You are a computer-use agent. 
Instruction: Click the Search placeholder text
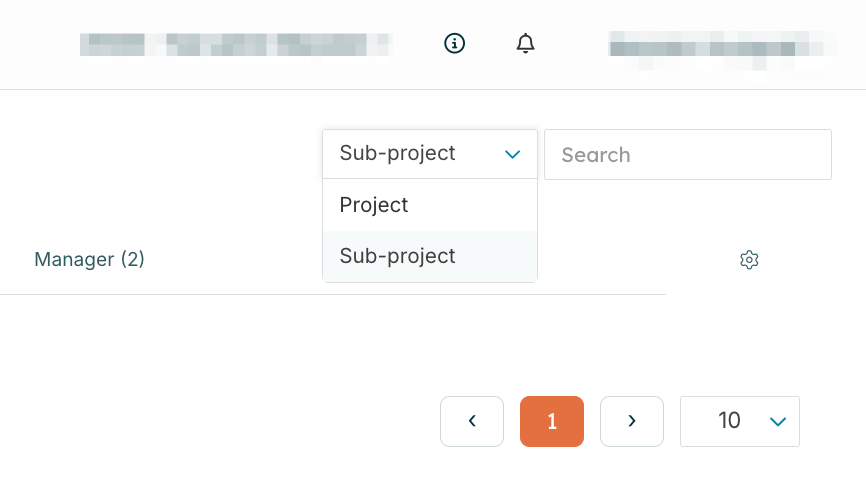(596, 155)
